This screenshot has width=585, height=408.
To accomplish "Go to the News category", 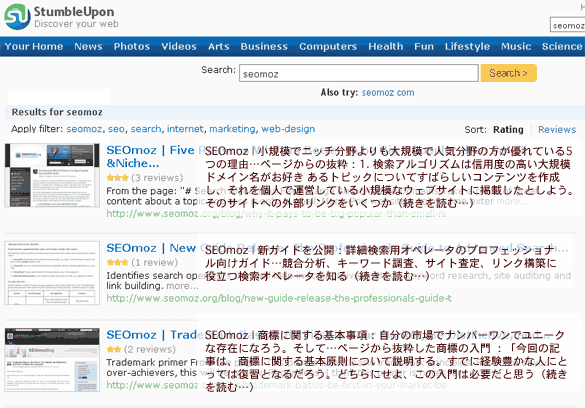I will pos(88,46).
